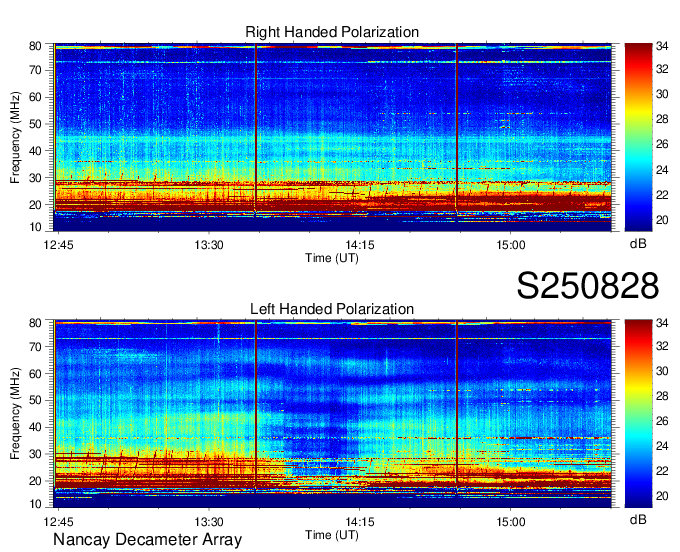The image size is (680, 552).
Task: Click the top colorbar near 34 dB
Action: pyautogui.click(x=638, y=46)
